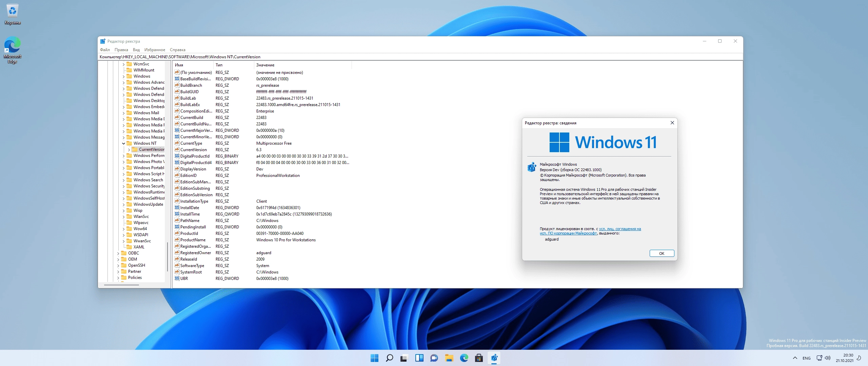Expand the WcmSvc key
Image resolution: width=868 pixels, height=366 pixels.
point(124,64)
